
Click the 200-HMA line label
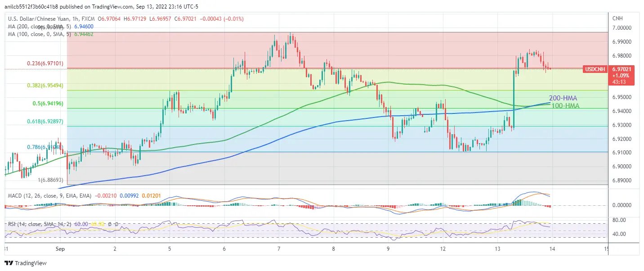[563, 98]
